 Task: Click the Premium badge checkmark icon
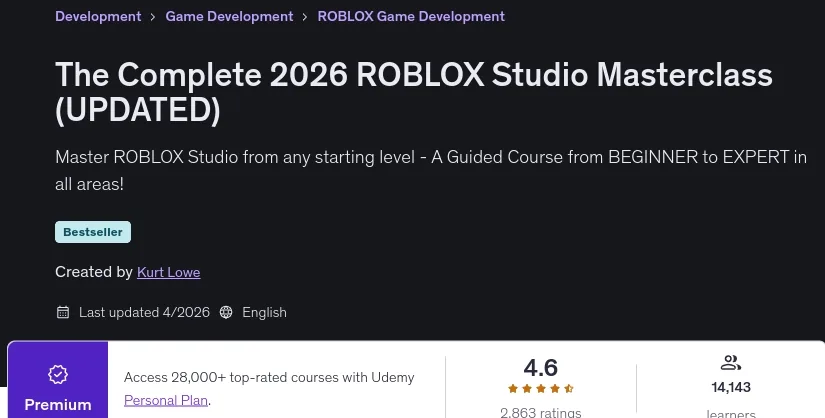click(x=58, y=374)
